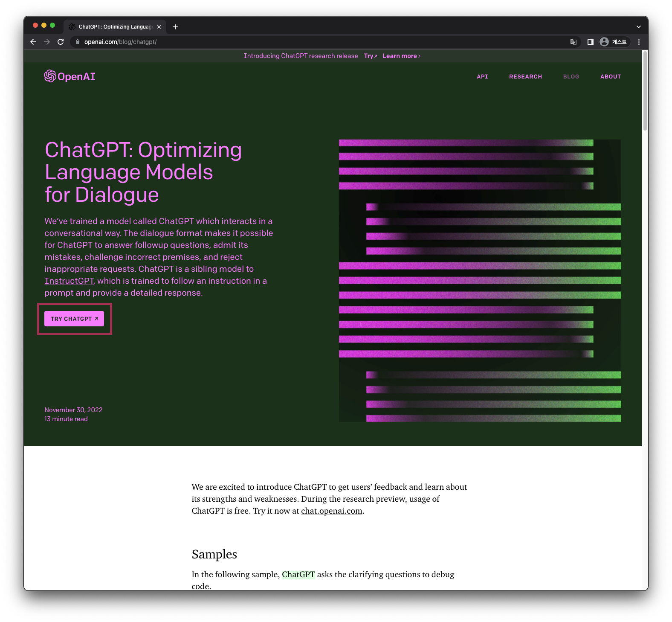
Task: Toggle the browser side panel icon
Action: tap(590, 42)
